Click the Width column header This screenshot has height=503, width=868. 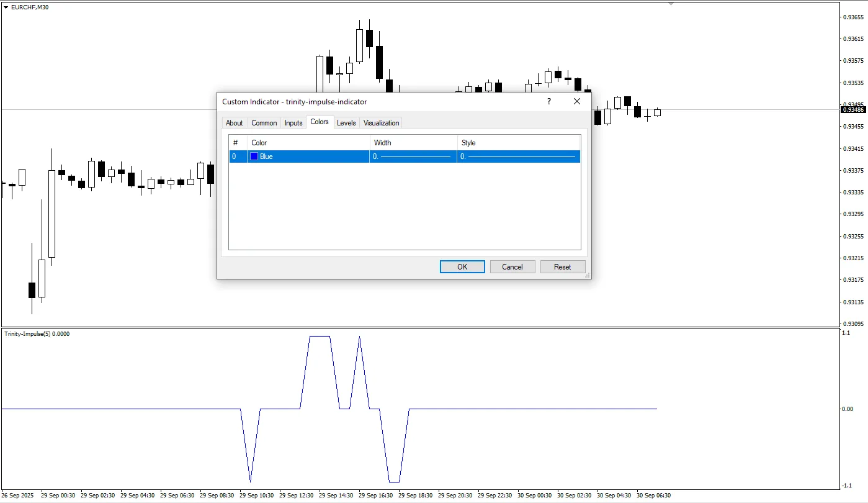[x=413, y=143]
